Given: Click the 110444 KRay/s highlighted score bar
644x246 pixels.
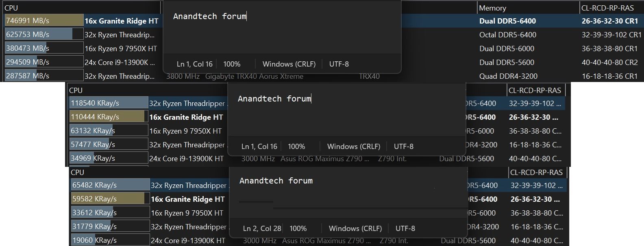Looking at the screenshot, I should [108, 117].
